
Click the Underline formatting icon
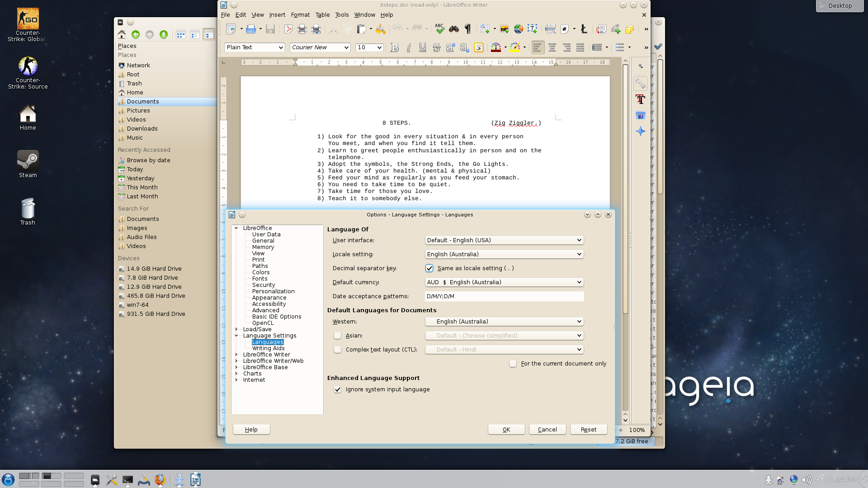coord(423,47)
